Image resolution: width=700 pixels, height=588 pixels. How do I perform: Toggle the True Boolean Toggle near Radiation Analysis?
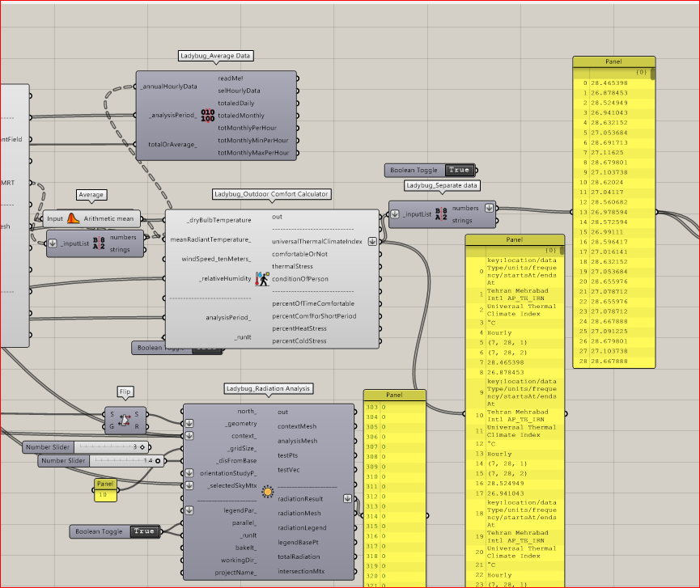coord(144,531)
